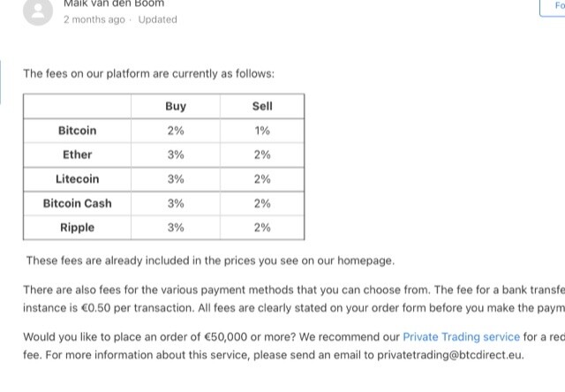This screenshot has height=392, width=565.
Task: Open the Private Trading service link
Action: pos(461,337)
